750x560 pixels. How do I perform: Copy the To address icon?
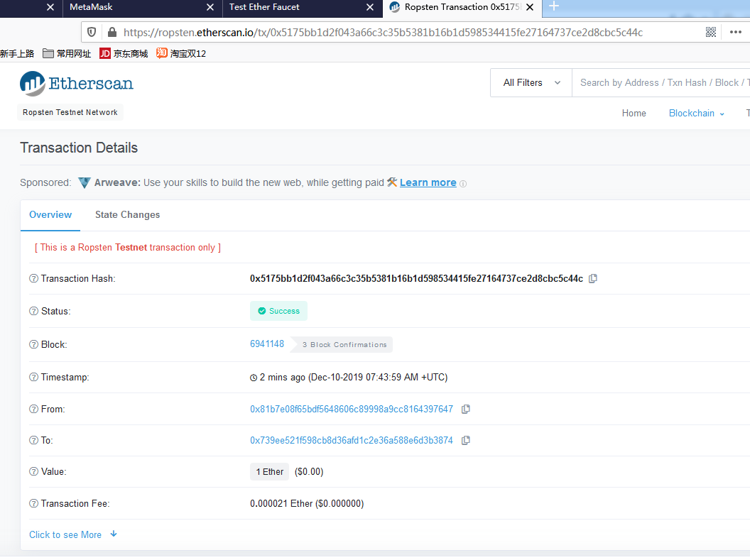465,441
